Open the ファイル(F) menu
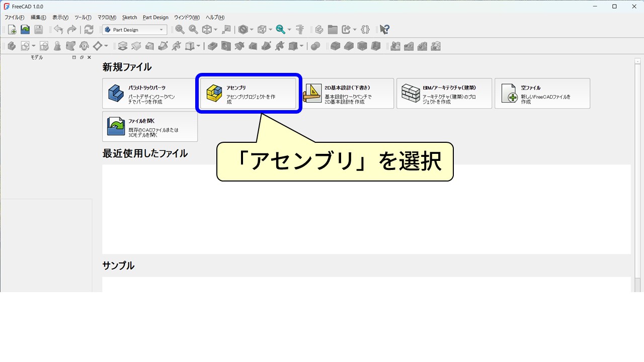644x362 pixels. click(x=15, y=17)
